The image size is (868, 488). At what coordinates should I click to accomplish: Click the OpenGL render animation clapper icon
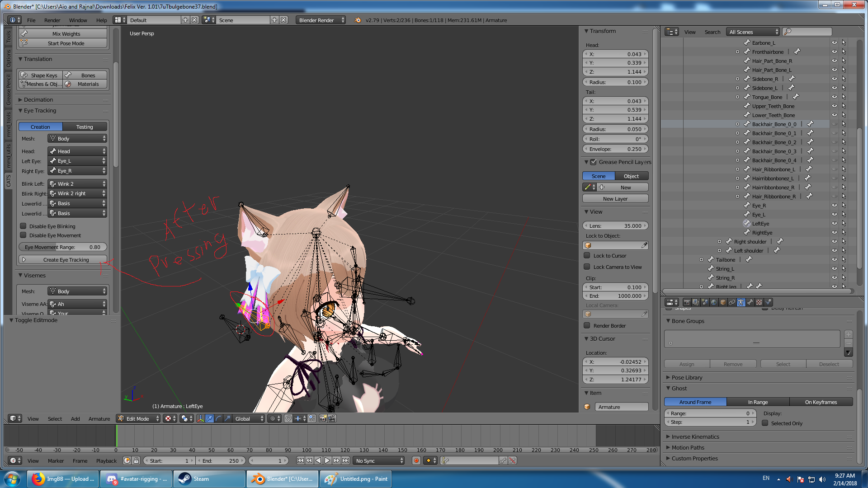(332, 418)
